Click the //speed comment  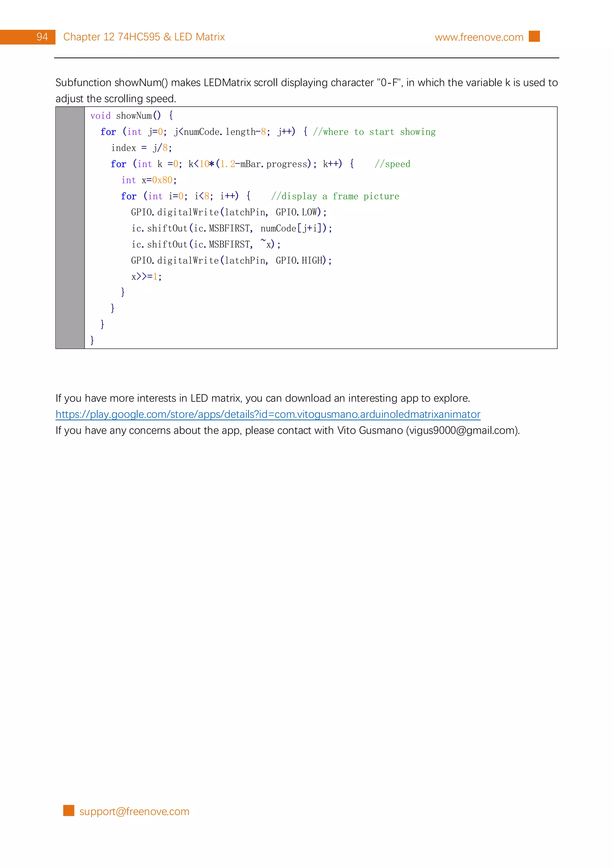point(392,164)
